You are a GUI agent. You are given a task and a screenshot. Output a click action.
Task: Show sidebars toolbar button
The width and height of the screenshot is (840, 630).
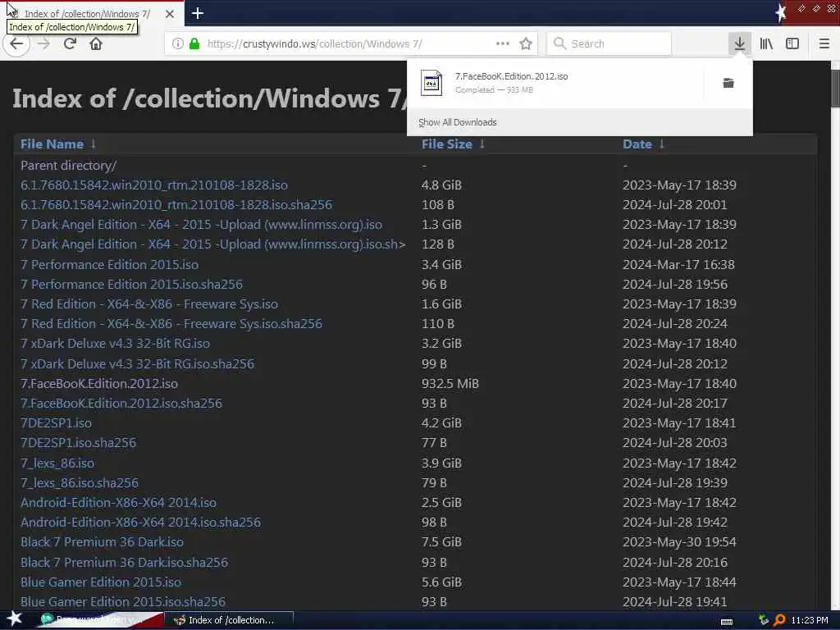(x=792, y=44)
